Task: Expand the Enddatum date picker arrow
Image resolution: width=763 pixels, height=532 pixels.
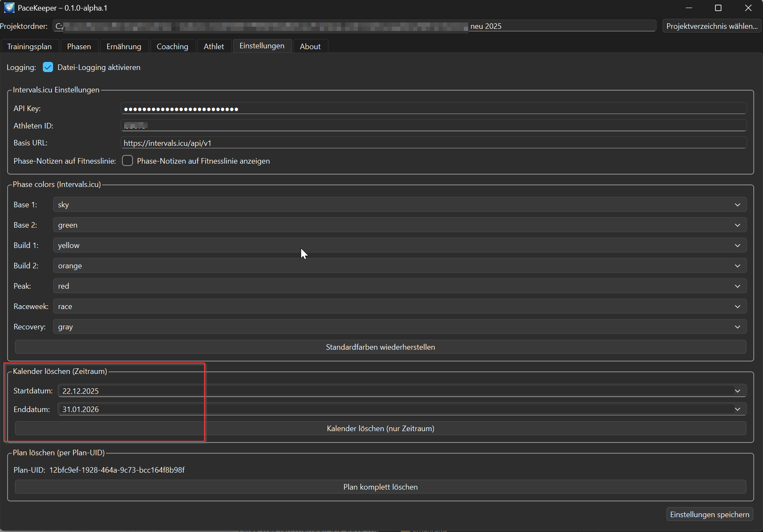Action: click(x=737, y=409)
